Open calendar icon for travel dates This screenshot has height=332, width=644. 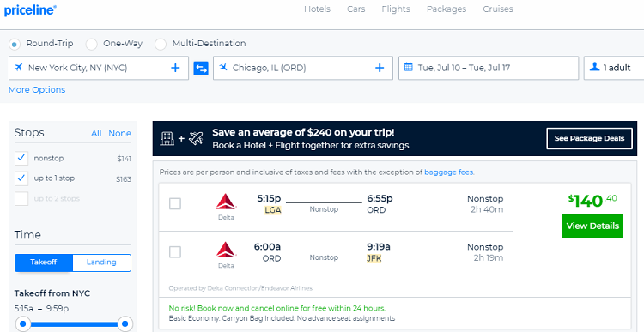coord(408,67)
